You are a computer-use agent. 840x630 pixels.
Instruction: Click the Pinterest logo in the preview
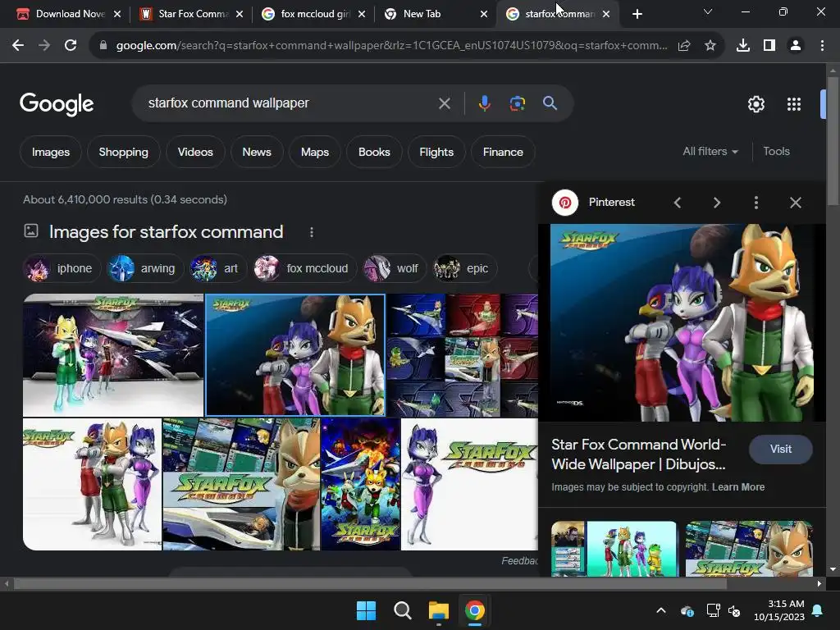565,203
